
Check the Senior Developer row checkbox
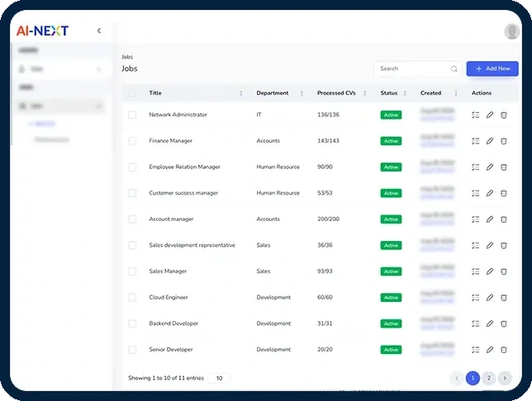coord(132,350)
